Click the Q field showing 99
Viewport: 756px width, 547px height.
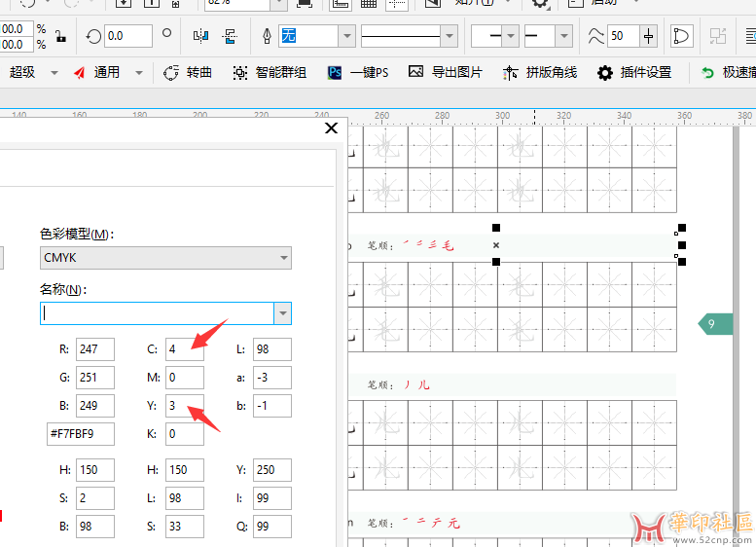tap(271, 527)
